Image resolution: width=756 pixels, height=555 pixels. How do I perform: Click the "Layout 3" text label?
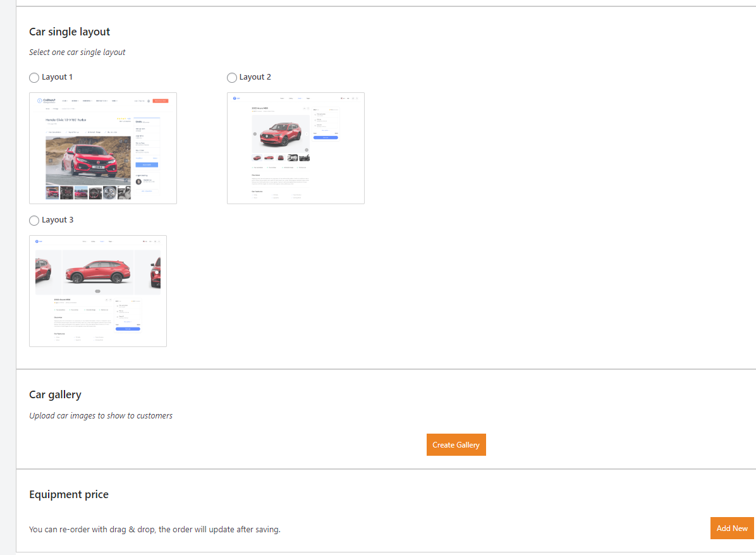point(57,220)
